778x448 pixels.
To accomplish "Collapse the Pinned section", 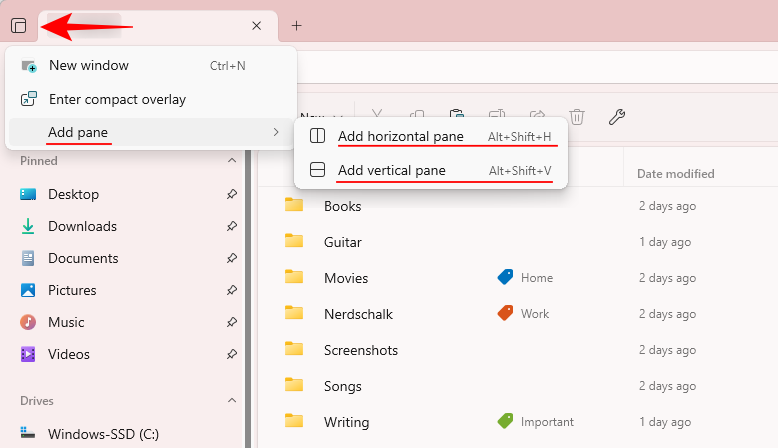I will pos(232,161).
